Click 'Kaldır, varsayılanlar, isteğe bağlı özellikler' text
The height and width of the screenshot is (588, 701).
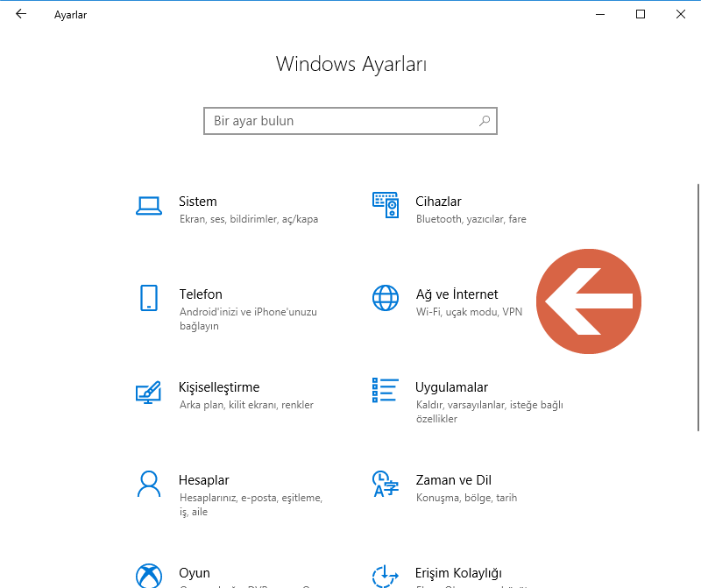tap(490, 412)
